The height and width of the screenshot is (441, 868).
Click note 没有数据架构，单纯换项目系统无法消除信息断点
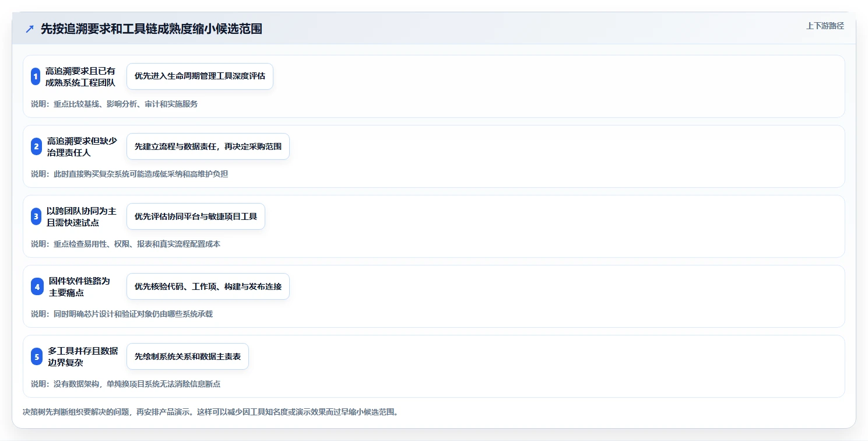pos(126,384)
